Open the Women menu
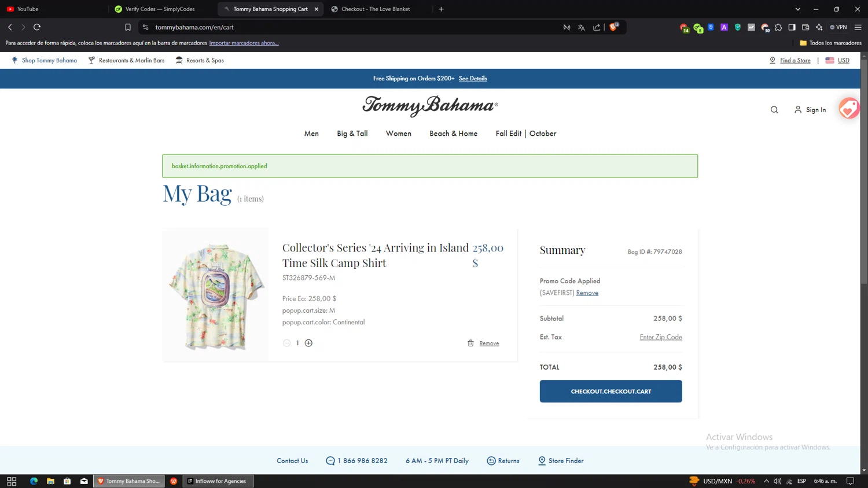Screen dimensions: 868x488 [x=399, y=134]
